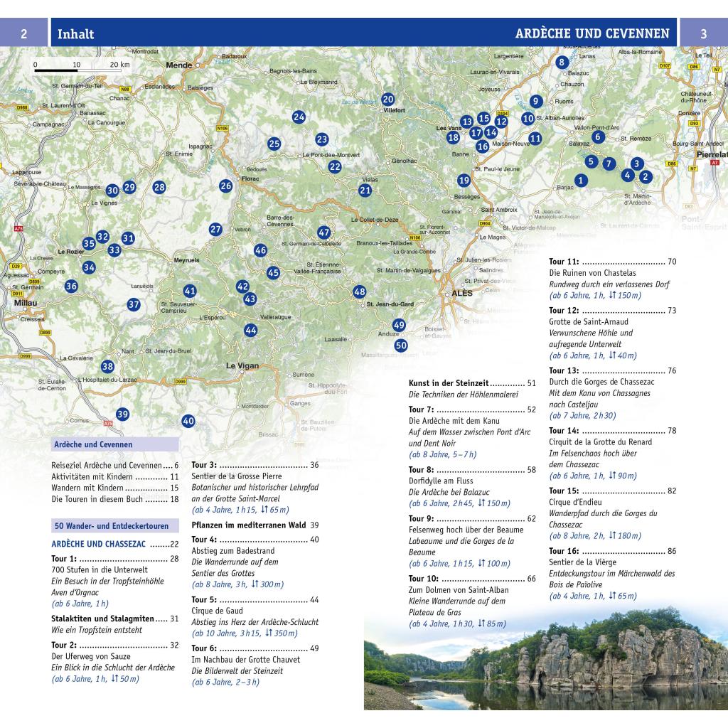728x728 pixels.
Task: Click map marker 38 near La Cavalerie
Action: click(107, 367)
